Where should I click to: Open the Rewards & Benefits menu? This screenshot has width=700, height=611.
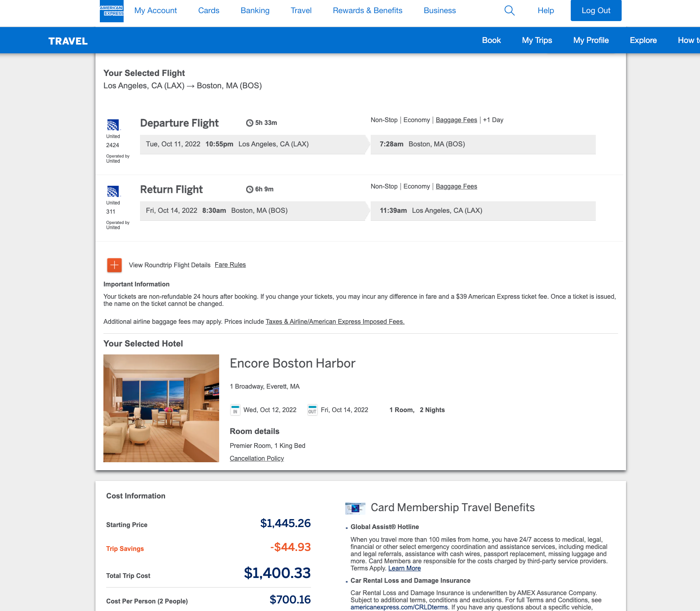pyautogui.click(x=367, y=11)
